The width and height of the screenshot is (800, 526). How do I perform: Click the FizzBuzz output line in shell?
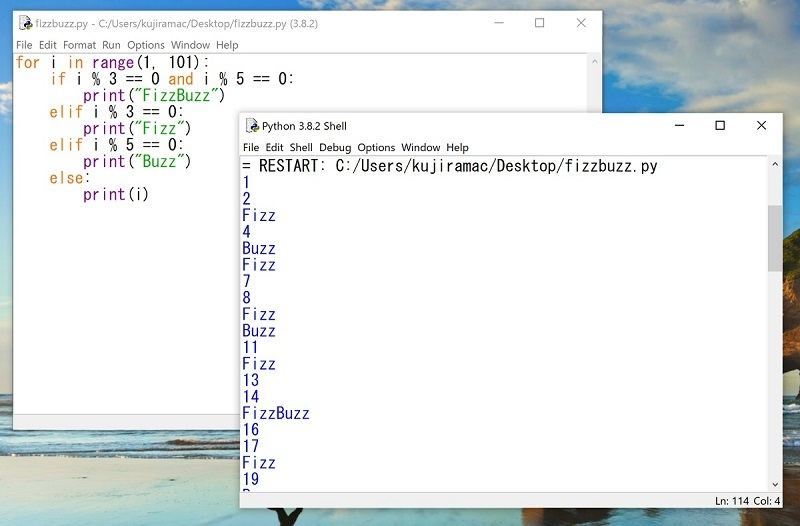click(x=276, y=413)
